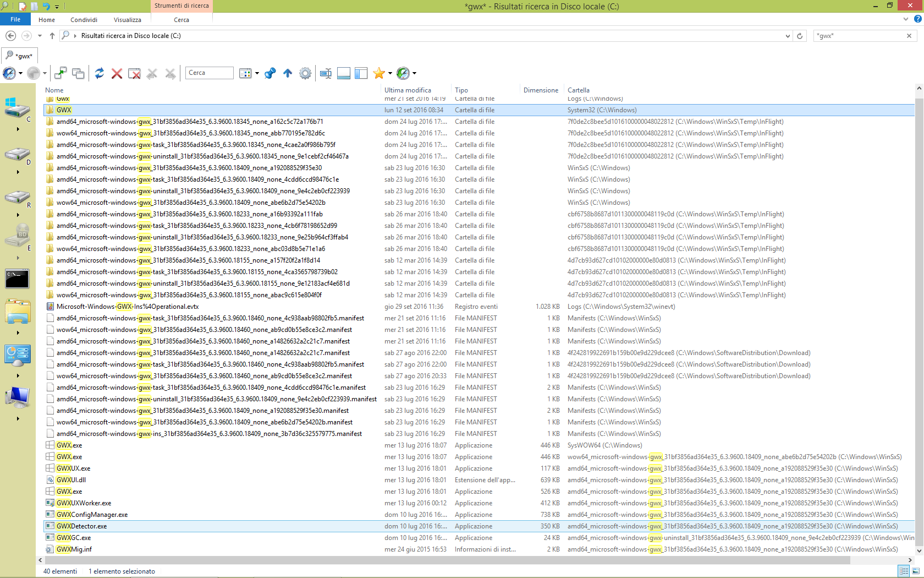
Task: Open settings via the gear toolbar icon
Action: 305,73
